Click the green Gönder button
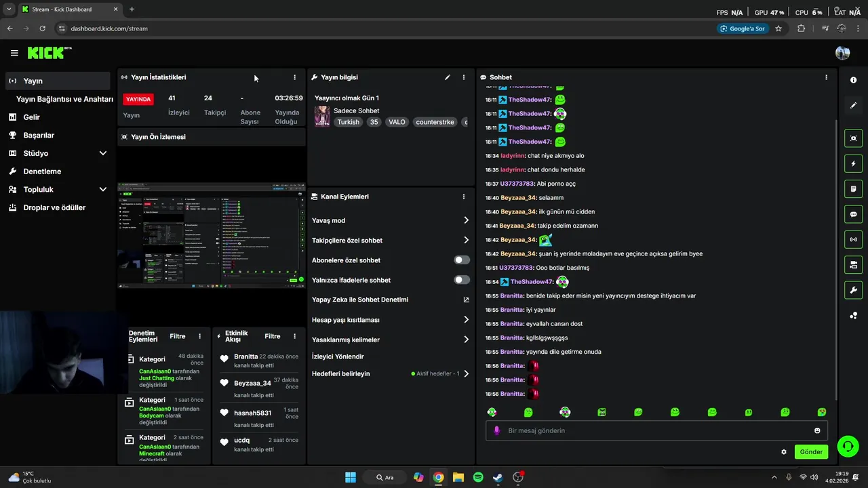 pos(811,452)
